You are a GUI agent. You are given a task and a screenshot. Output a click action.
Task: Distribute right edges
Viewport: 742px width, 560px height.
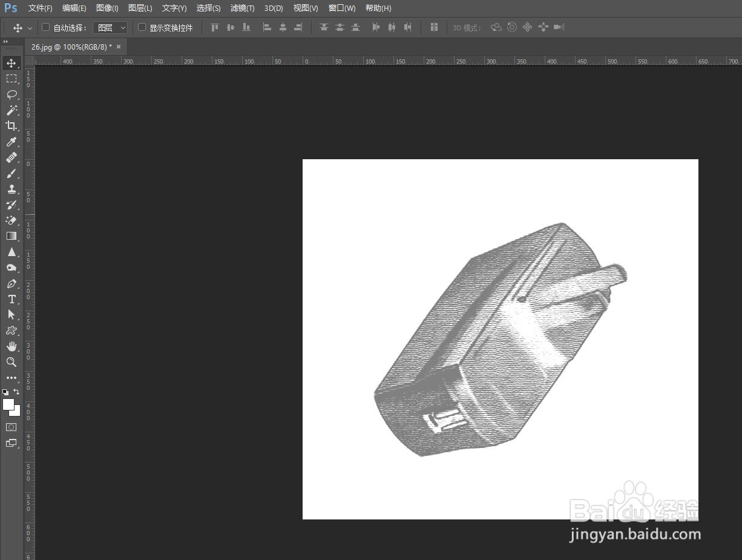point(407,27)
